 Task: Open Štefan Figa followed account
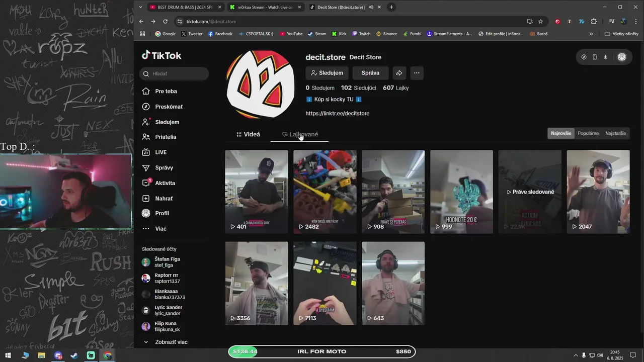(x=166, y=262)
